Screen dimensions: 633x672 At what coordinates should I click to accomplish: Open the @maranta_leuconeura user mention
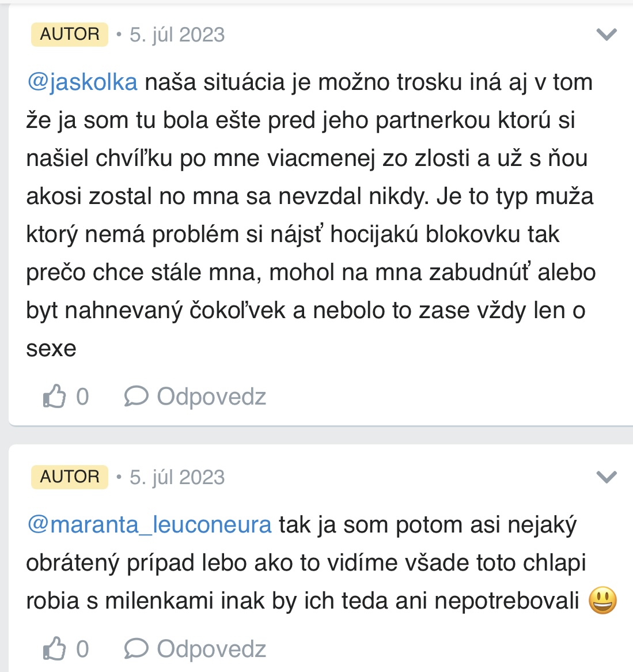149,525
